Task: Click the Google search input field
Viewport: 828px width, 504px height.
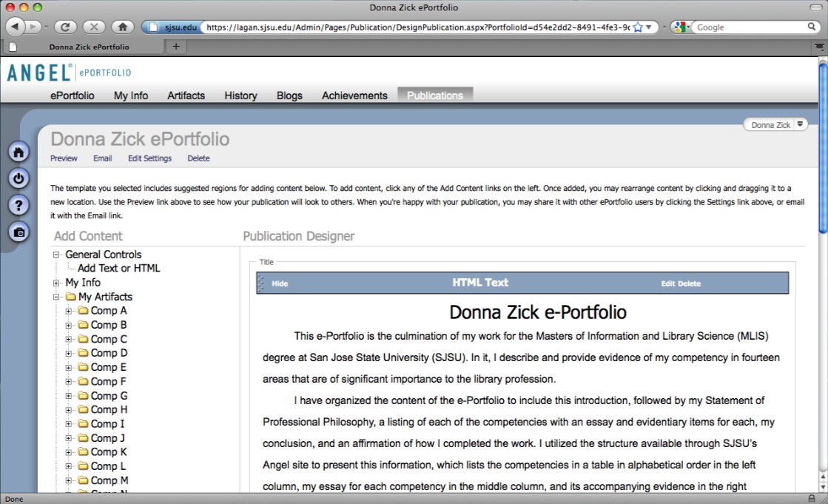Action: tap(749, 27)
